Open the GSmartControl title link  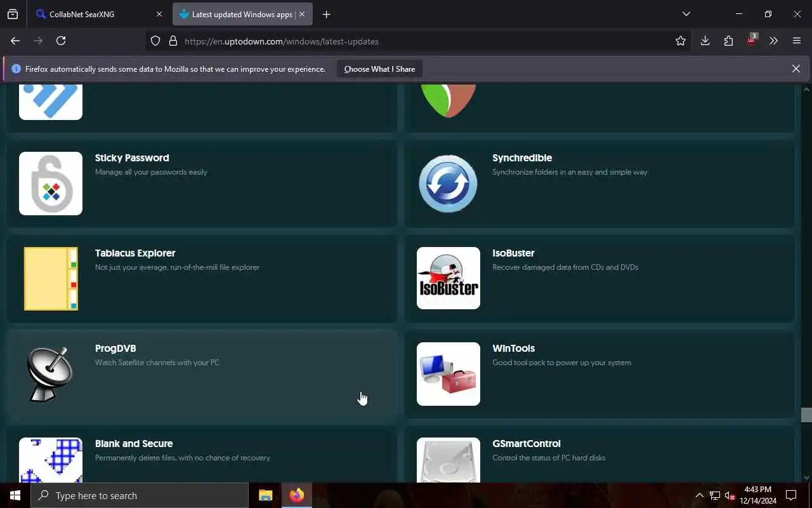point(527,443)
